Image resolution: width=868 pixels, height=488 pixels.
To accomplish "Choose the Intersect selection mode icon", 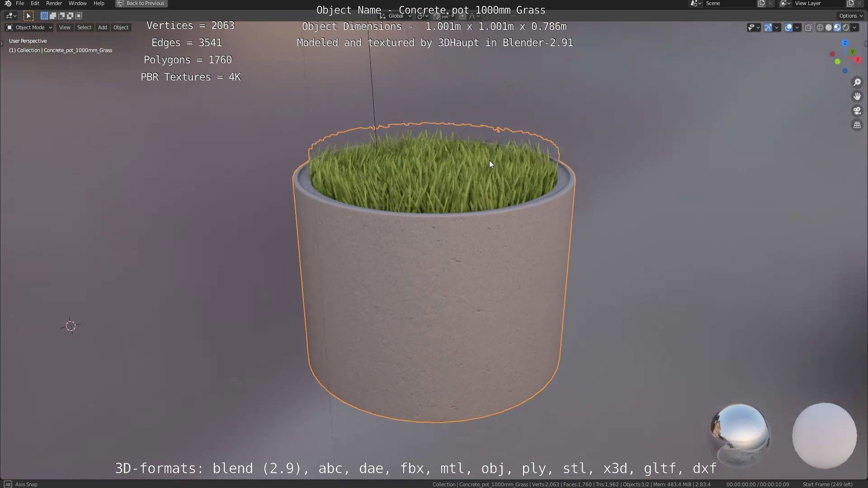I will (79, 16).
